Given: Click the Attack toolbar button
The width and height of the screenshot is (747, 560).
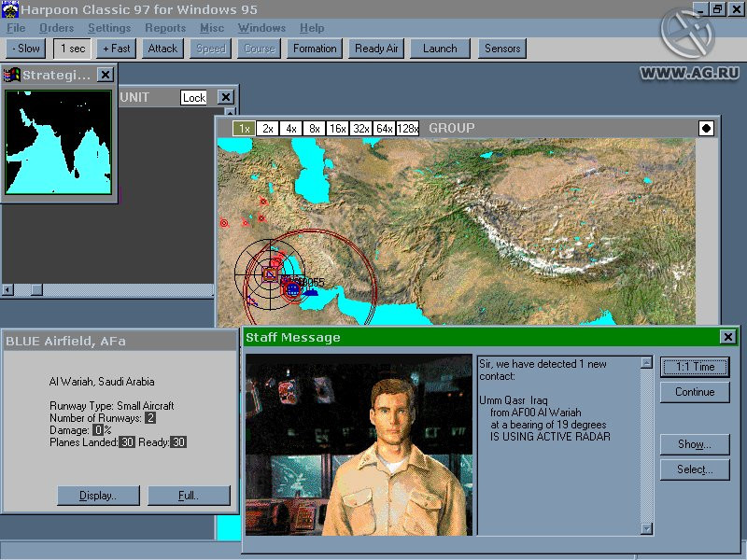Looking at the screenshot, I should click(162, 49).
